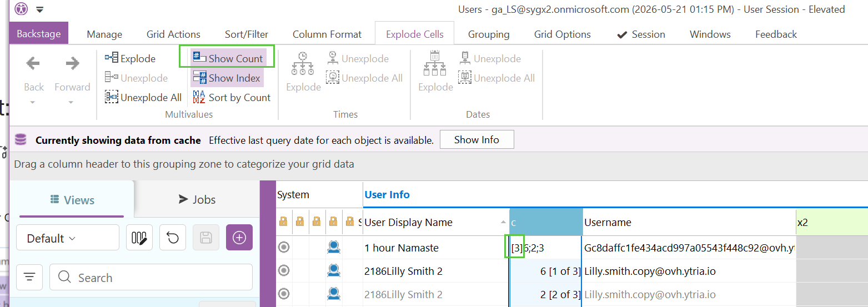Open the Sort/Filter ribbon tab
This screenshot has height=307, width=868.
[247, 34]
